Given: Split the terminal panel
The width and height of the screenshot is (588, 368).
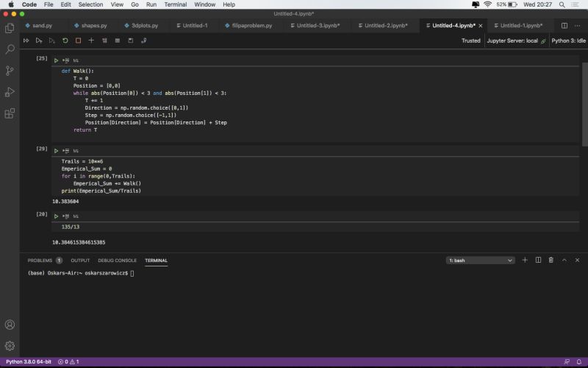Looking at the screenshot, I should click(x=538, y=260).
